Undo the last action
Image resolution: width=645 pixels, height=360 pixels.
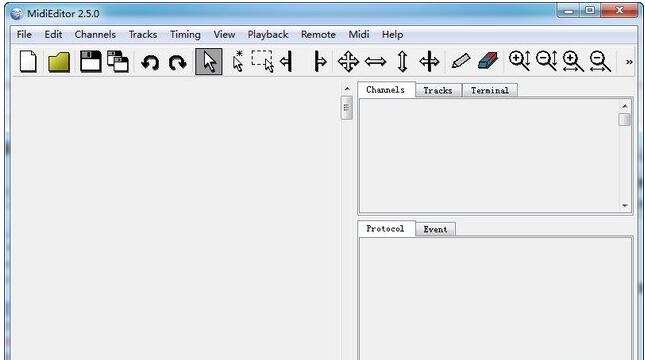click(x=150, y=63)
